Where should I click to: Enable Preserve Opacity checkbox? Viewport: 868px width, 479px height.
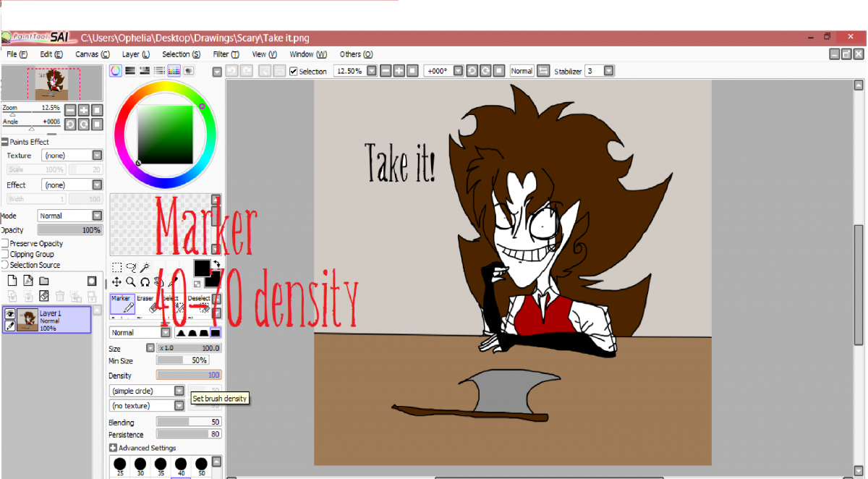[4, 244]
